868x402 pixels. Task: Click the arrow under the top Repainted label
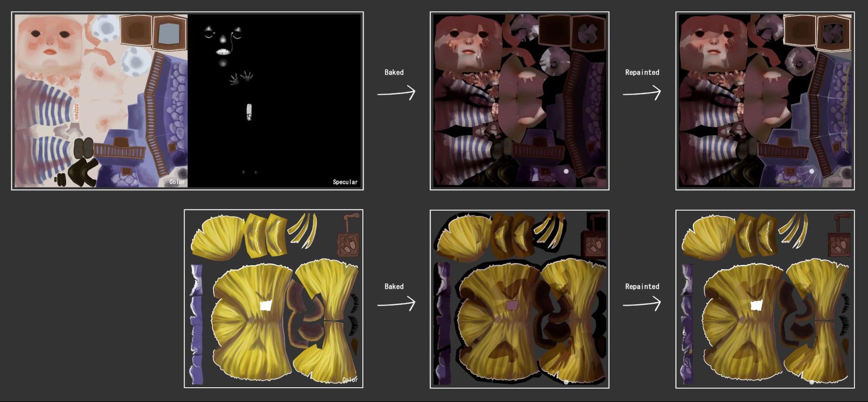point(641,93)
